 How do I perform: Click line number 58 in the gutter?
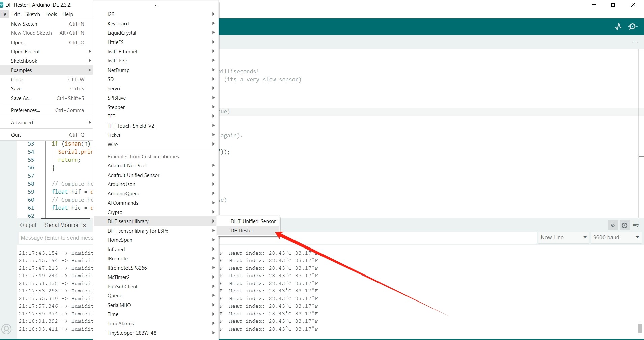tap(31, 184)
